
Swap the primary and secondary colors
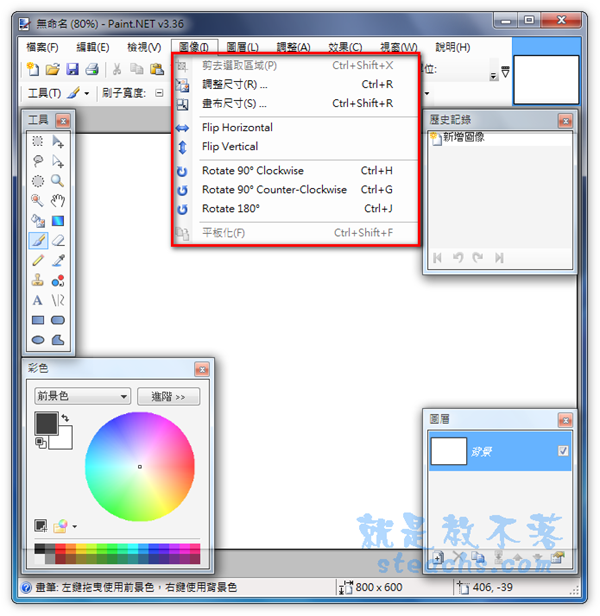tap(65, 418)
